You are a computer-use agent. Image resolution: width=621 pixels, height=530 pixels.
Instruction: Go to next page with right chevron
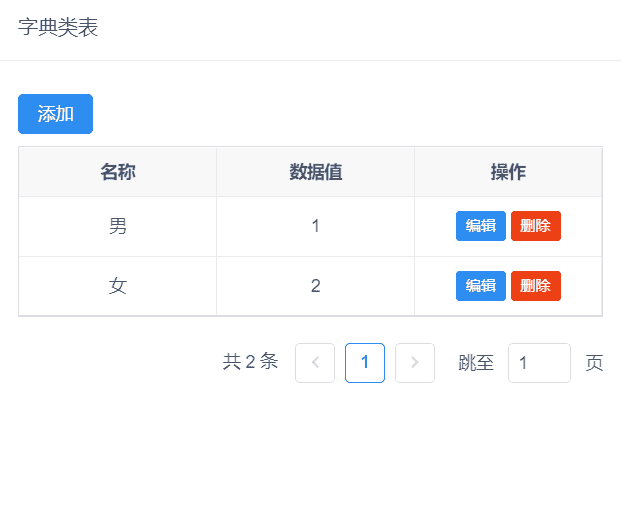[x=415, y=363]
